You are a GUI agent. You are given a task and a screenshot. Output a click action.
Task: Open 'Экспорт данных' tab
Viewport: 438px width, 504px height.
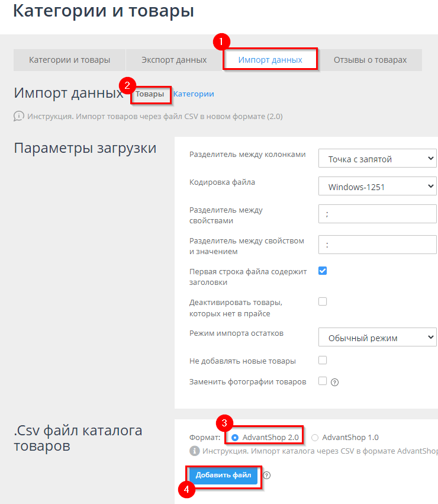[174, 60]
